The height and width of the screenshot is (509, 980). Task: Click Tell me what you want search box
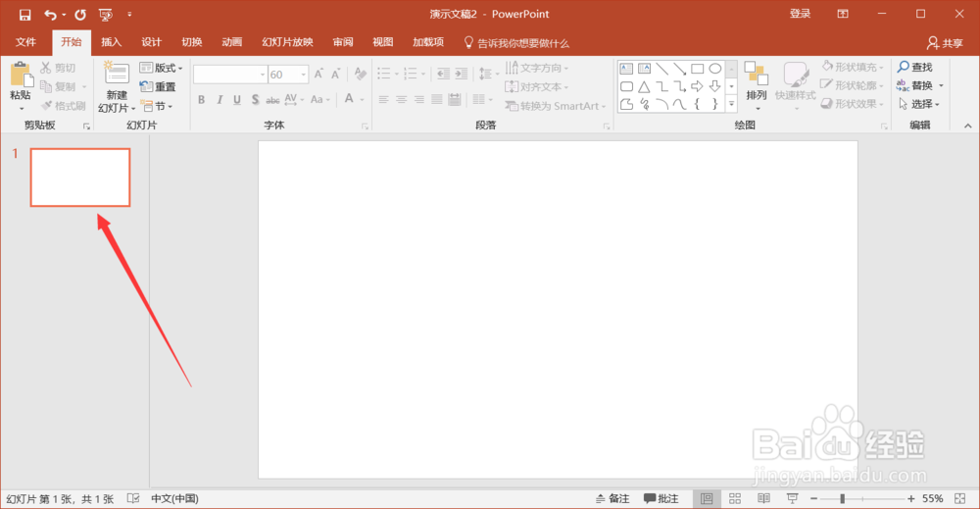[x=516, y=42]
